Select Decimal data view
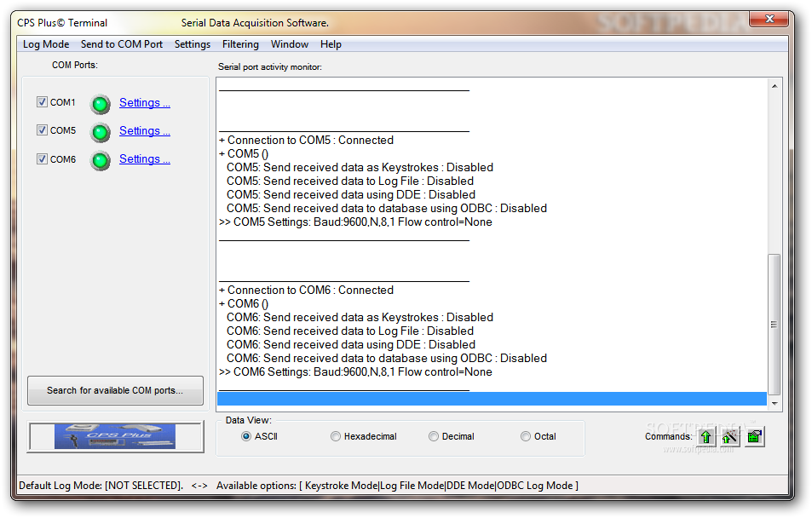This screenshot has height=518, width=812. 434,437
